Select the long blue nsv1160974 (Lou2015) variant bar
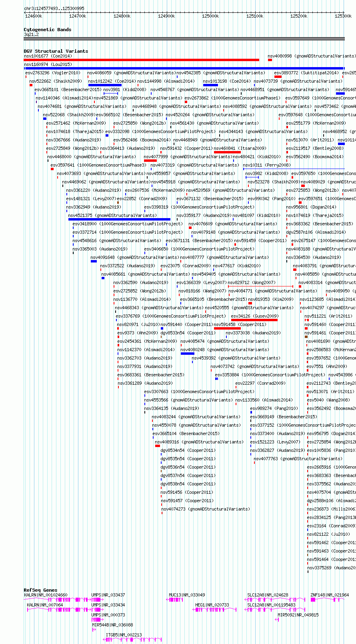This screenshot has width=356, height=644. [x=184, y=68]
